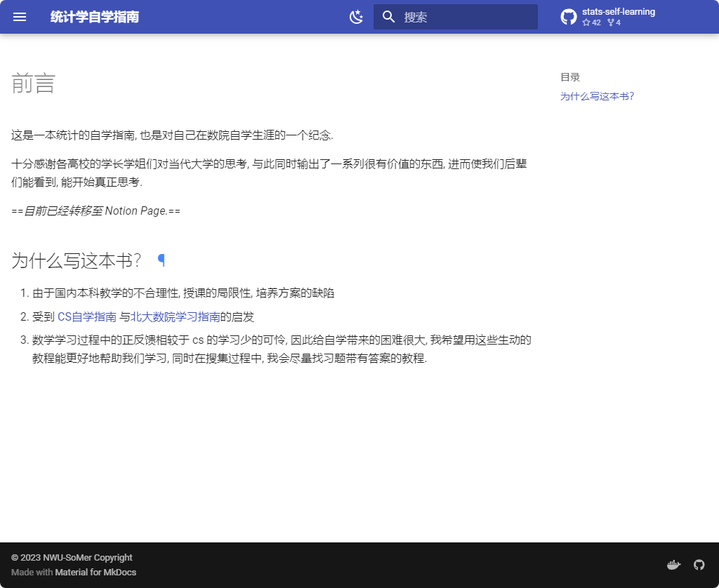Open the hamburger navigation menu
The image size is (719, 588).
tap(20, 17)
